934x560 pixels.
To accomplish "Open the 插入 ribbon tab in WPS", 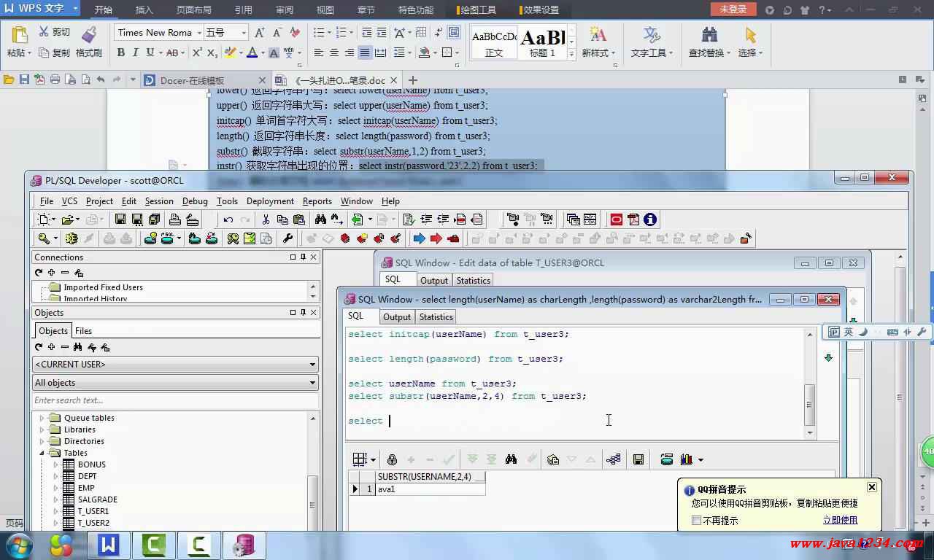I will 144,9.
